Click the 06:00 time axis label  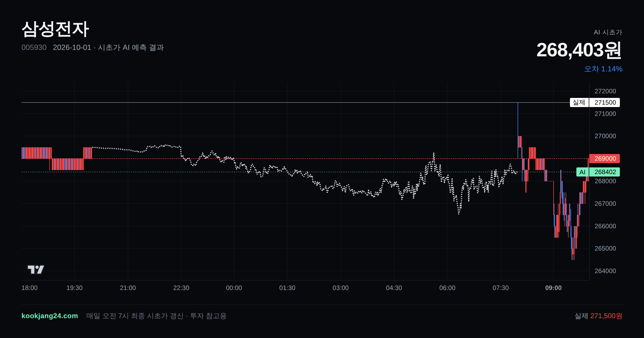tap(447, 288)
